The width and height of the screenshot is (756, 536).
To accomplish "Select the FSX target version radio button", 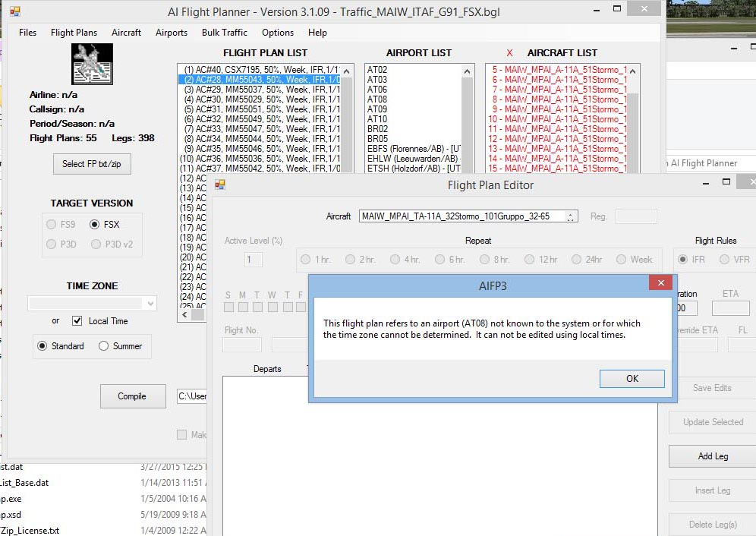I will [95, 225].
